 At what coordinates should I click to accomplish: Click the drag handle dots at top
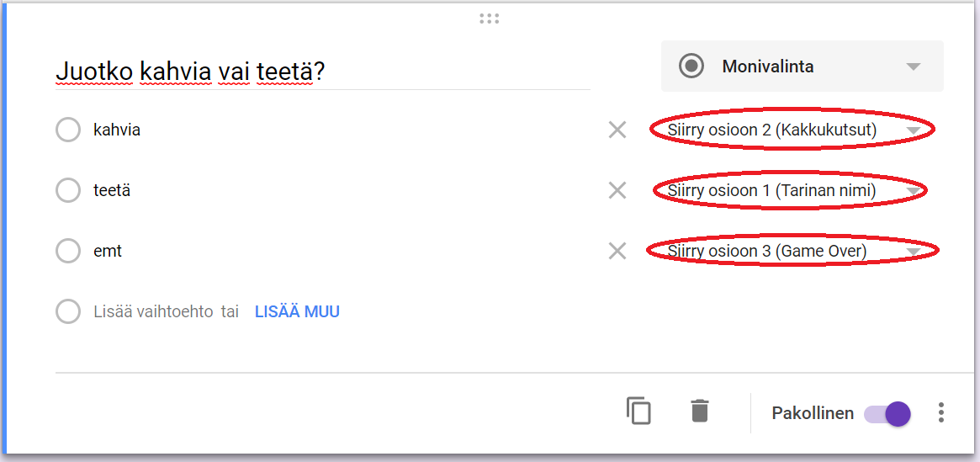point(489,19)
